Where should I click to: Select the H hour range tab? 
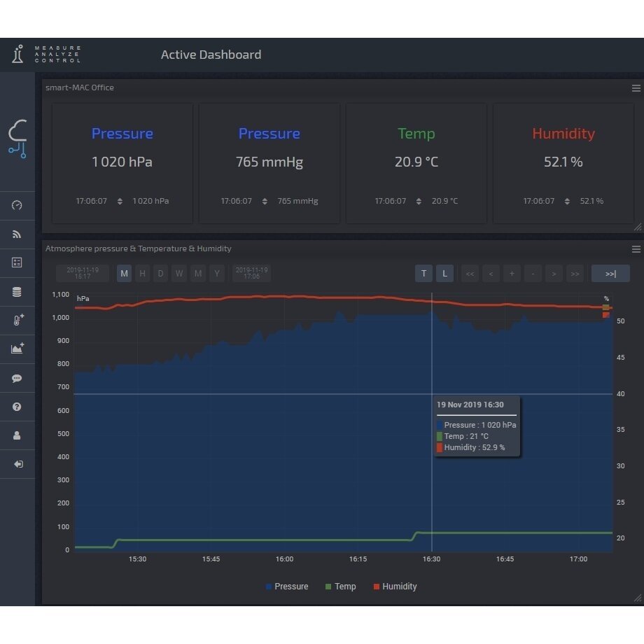(x=143, y=274)
